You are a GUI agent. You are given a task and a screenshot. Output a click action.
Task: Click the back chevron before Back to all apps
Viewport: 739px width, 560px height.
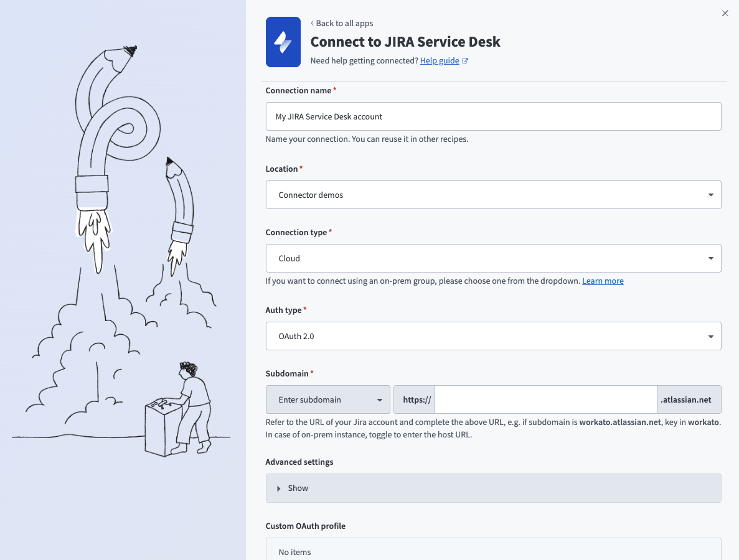[x=312, y=23]
